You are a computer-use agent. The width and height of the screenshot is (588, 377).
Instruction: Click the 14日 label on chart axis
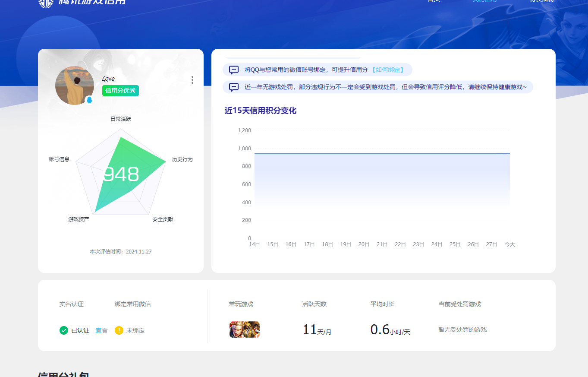pyautogui.click(x=255, y=244)
